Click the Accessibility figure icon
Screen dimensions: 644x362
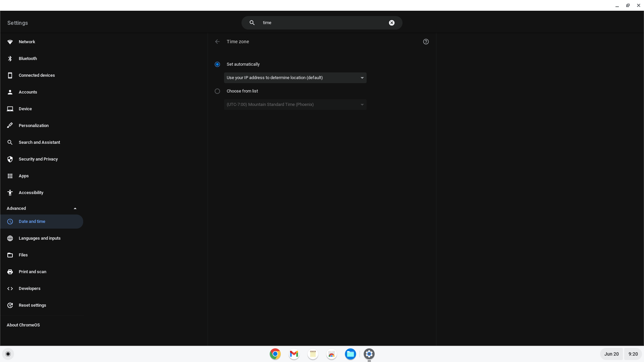click(x=10, y=193)
